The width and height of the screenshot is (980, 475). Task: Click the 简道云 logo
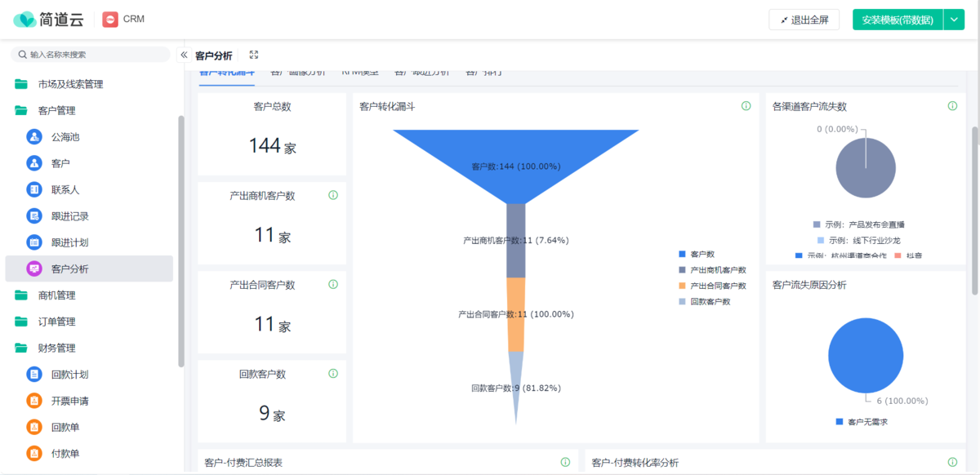tap(48, 19)
